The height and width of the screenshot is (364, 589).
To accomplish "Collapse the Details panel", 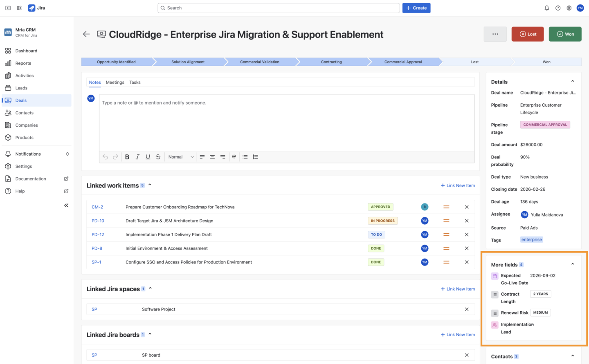I will coord(573,81).
